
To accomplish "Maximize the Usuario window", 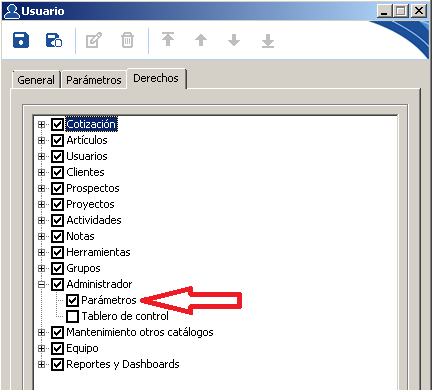I will [x=401, y=11].
